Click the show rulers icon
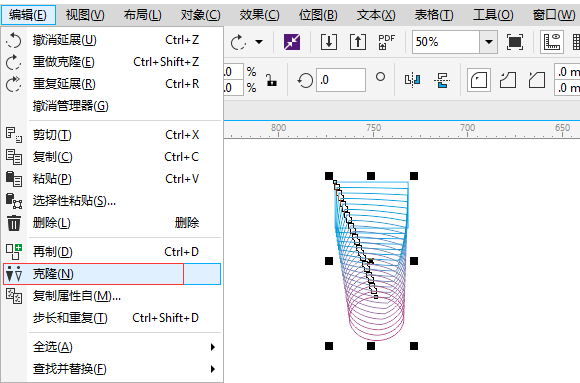The image size is (580, 383). point(552,42)
